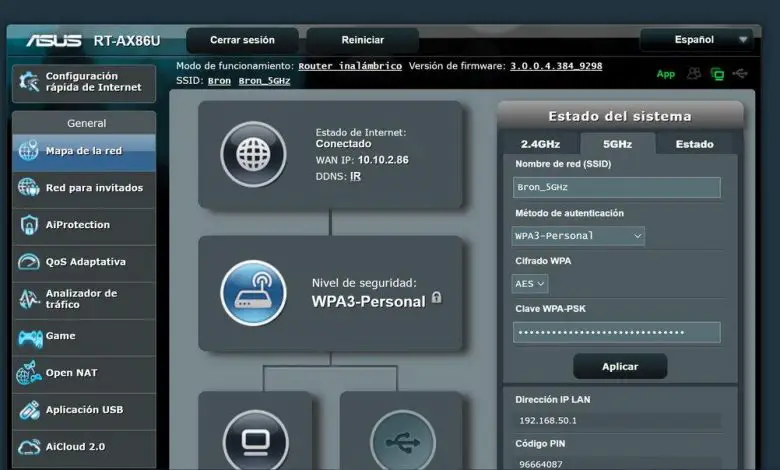Open AiCloud 2.0 menu item
Image resolution: width=780 pixels, height=470 pixels.
84,447
